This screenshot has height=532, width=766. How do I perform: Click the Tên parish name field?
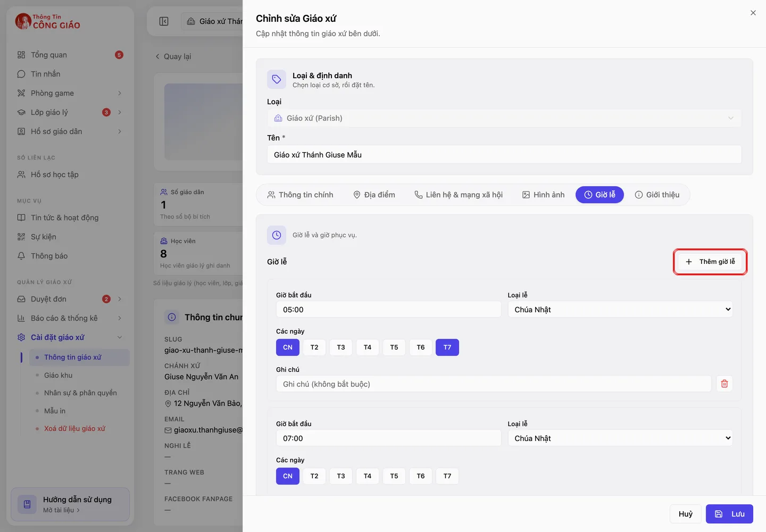pyautogui.click(x=504, y=155)
